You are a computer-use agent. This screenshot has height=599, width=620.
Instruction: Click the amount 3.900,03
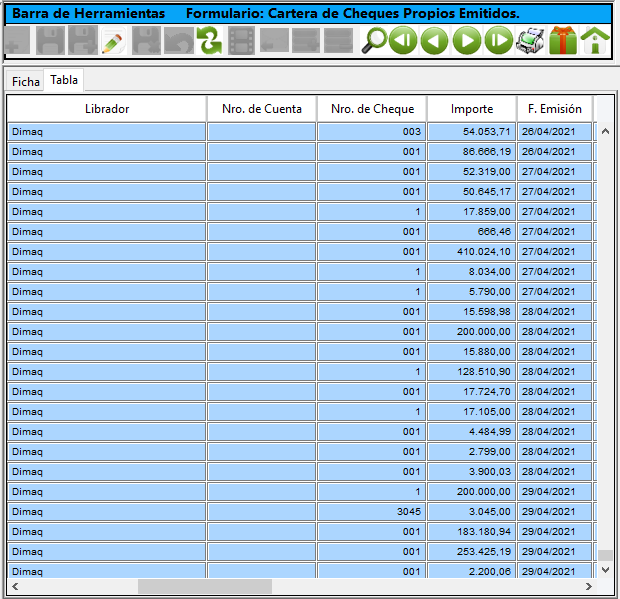point(490,472)
